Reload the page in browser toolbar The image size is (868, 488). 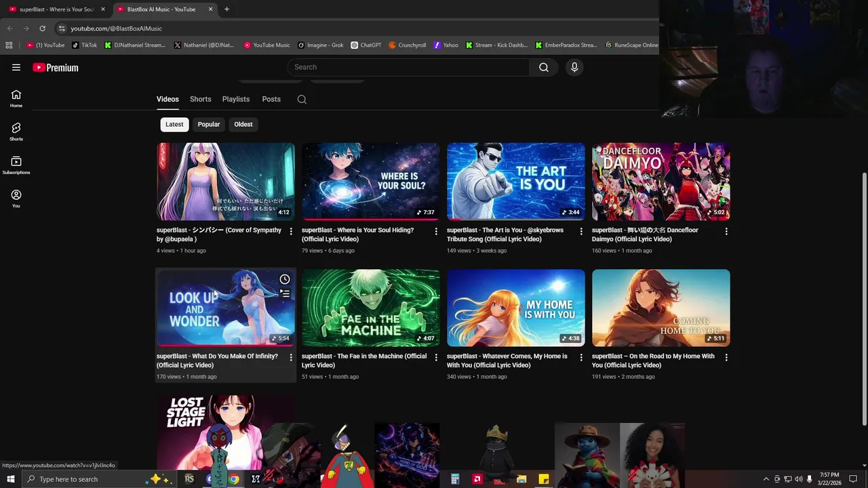pos(42,28)
